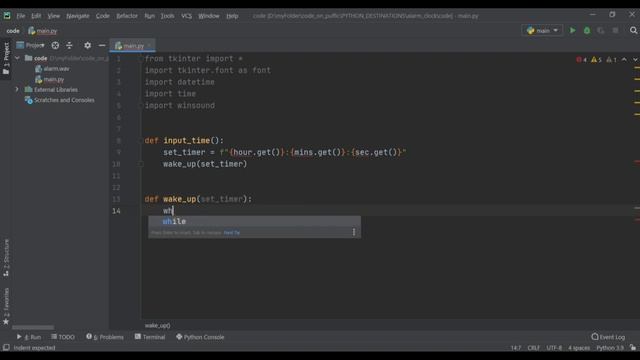The width and height of the screenshot is (640, 360).
Task: Open the VCS menu
Action: pos(187,16)
